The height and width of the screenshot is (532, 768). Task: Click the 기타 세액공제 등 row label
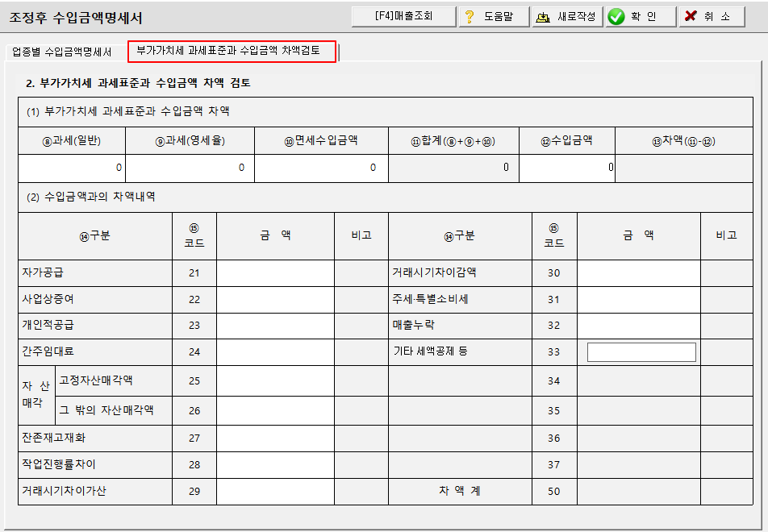(430, 351)
